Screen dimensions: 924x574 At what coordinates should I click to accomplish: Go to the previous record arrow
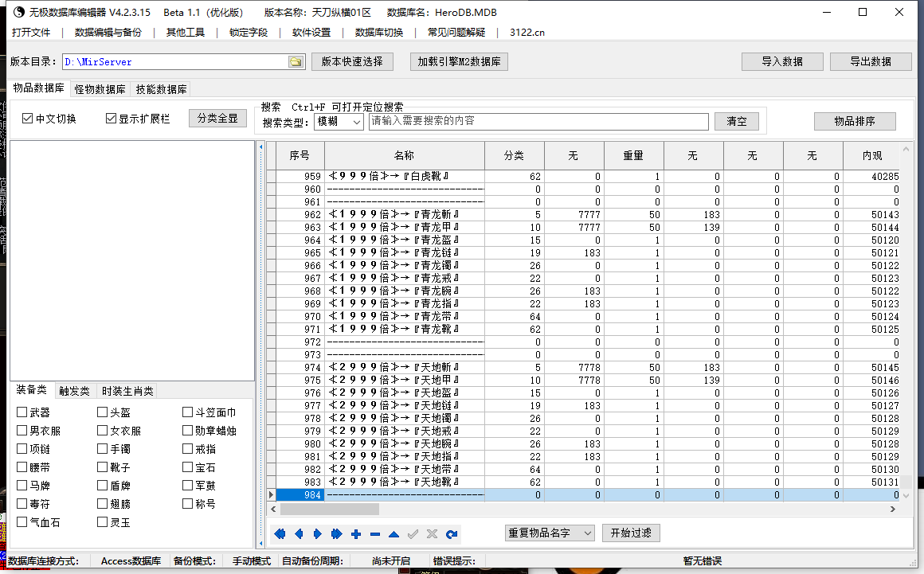(299, 534)
